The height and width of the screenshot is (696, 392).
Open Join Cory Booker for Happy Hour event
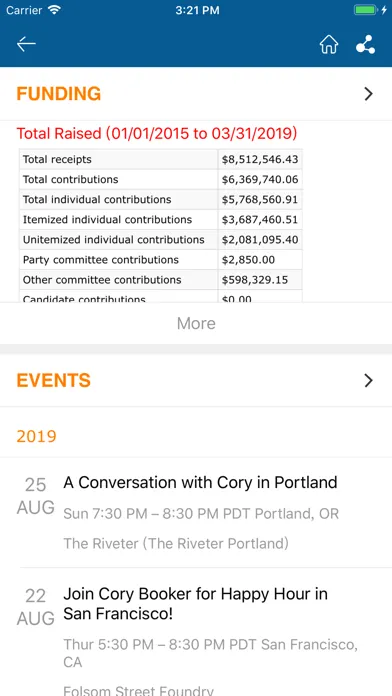click(196, 604)
